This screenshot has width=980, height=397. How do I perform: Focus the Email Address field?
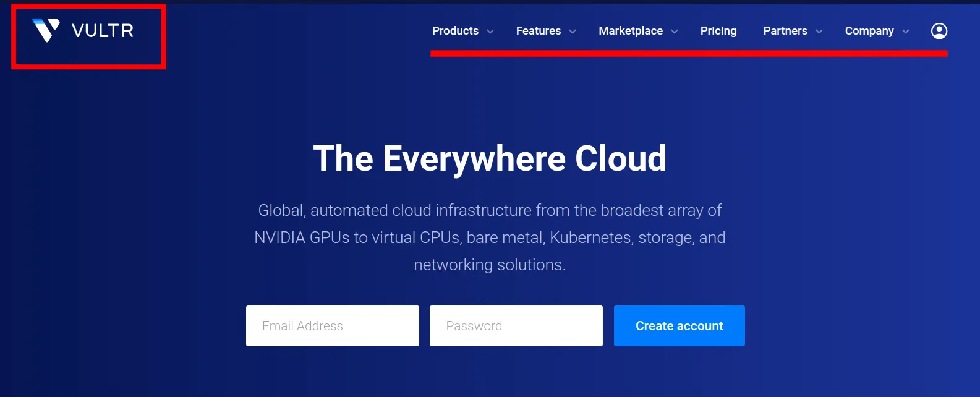point(333,326)
